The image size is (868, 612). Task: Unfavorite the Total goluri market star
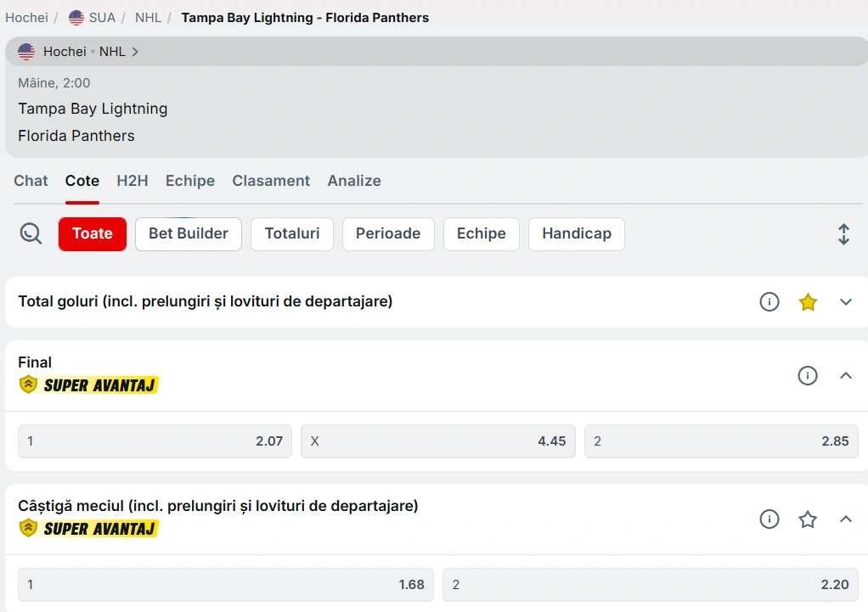pos(807,302)
